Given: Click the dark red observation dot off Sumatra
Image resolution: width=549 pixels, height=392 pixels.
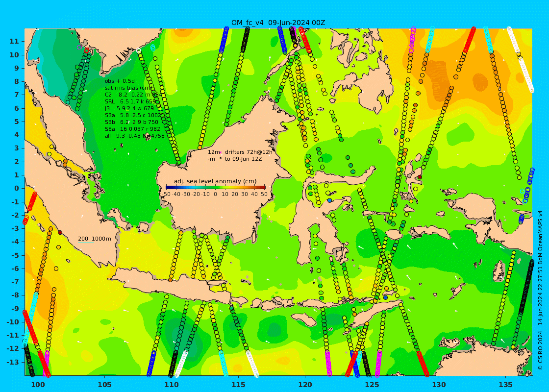Looking at the screenshot, I should coord(60,232).
